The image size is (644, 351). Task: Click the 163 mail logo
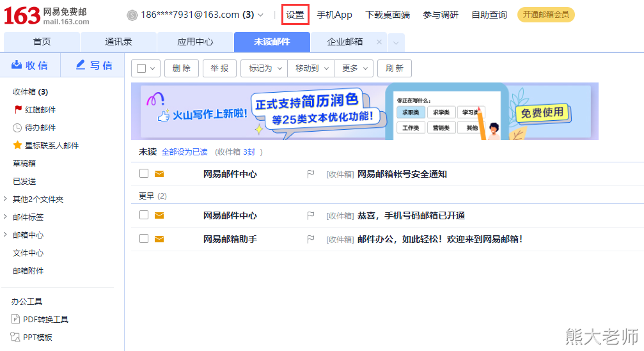pyautogui.click(x=47, y=15)
